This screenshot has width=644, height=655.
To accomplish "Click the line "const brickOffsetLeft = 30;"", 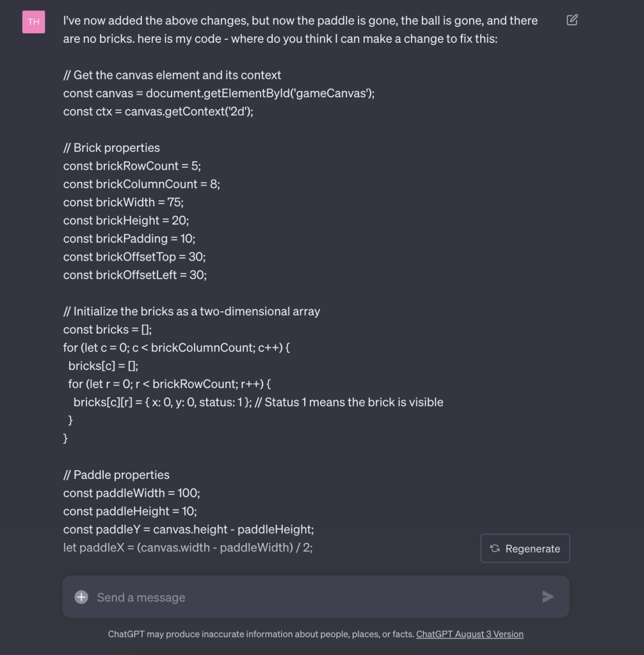I will click(135, 275).
